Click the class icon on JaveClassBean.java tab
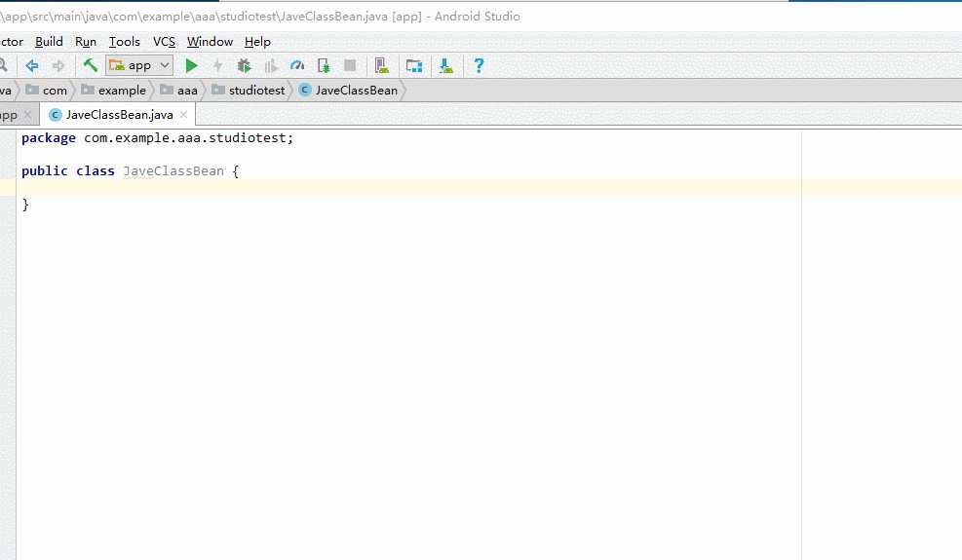The width and height of the screenshot is (962, 560). [x=56, y=115]
